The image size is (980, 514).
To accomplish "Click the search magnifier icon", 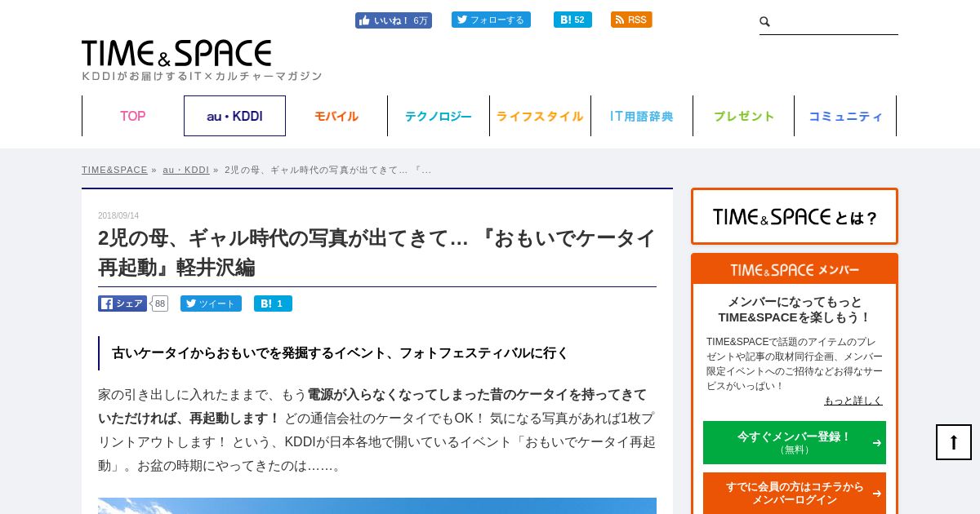I will (765, 22).
